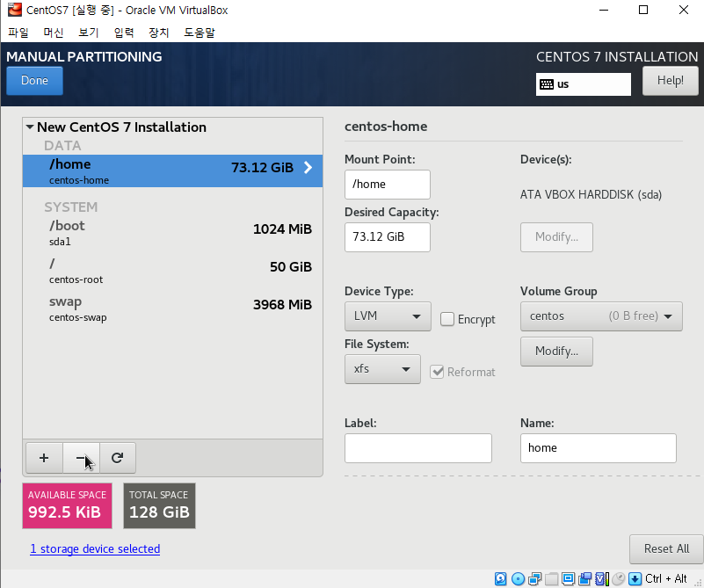This screenshot has width=704, height=588.
Task: Toggle the Encrypt checkbox
Action: click(x=446, y=319)
